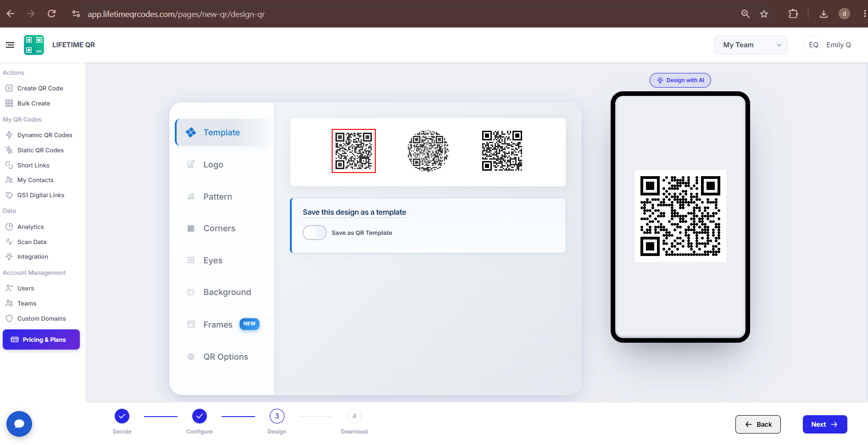Click the Analytics pie chart icon
This screenshot has width=868, height=445.
(9, 227)
